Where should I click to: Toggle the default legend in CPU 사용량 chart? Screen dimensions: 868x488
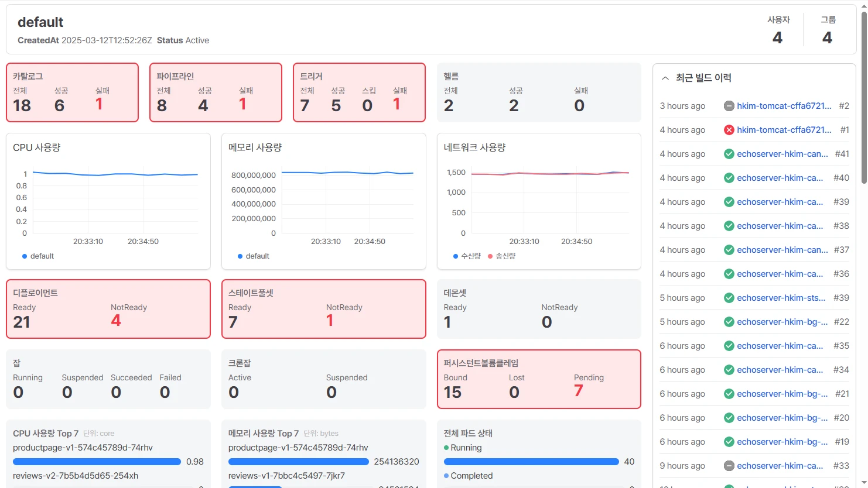pos(38,256)
